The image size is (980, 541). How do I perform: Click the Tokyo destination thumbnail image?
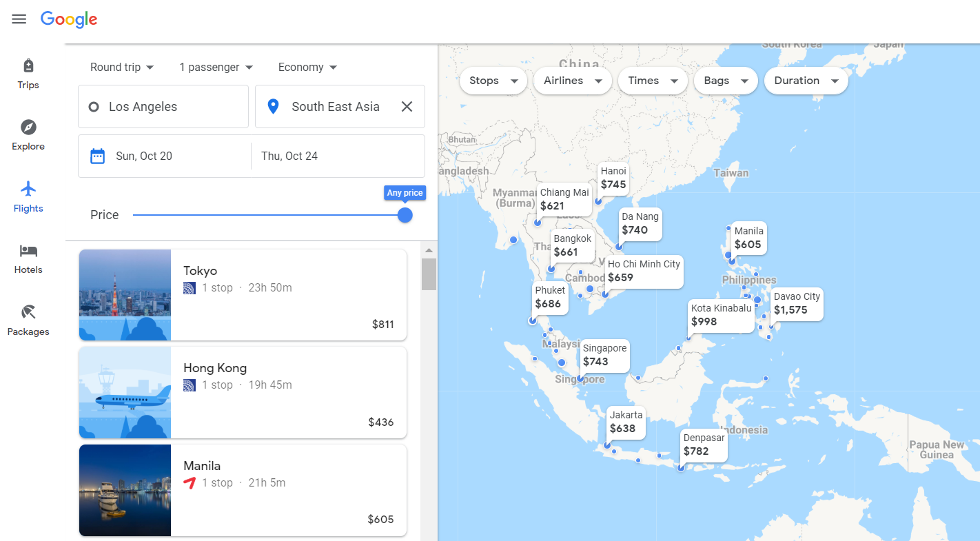tap(125, 295)
